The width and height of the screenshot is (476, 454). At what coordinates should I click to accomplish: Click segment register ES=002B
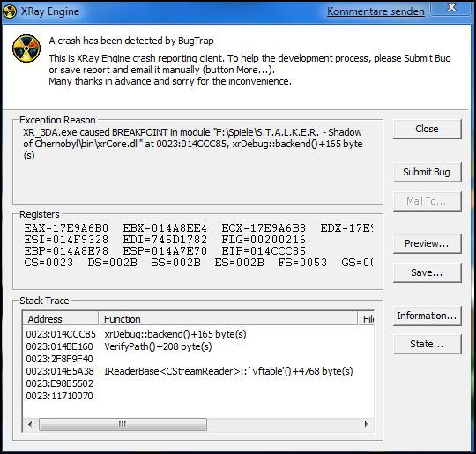[239, 263]
